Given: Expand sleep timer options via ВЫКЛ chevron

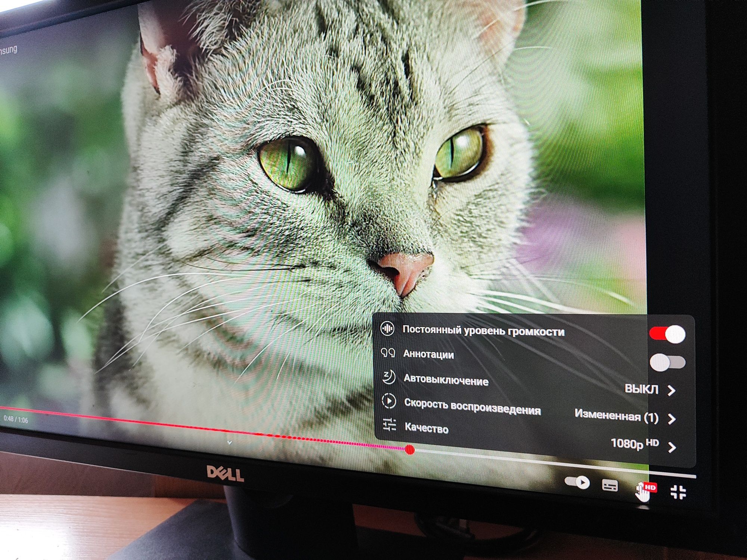Looking at the screenshot, I should coord(672,391).
